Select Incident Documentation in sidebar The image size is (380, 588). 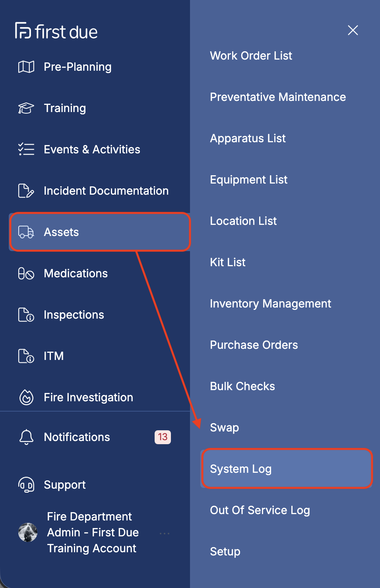(x=106, y=191)
